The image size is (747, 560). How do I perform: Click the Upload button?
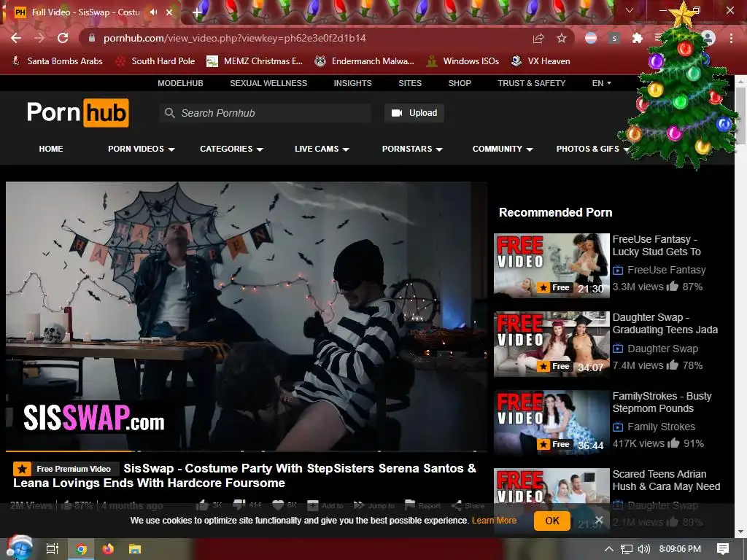tap(414, 113)
